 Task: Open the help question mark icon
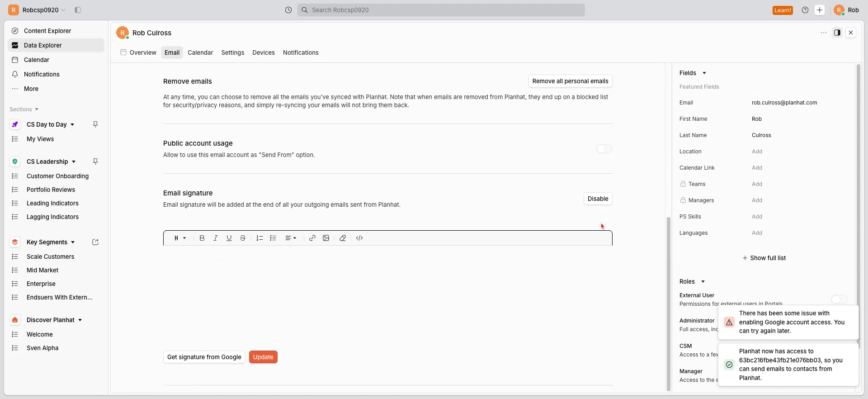pos(805,10)
